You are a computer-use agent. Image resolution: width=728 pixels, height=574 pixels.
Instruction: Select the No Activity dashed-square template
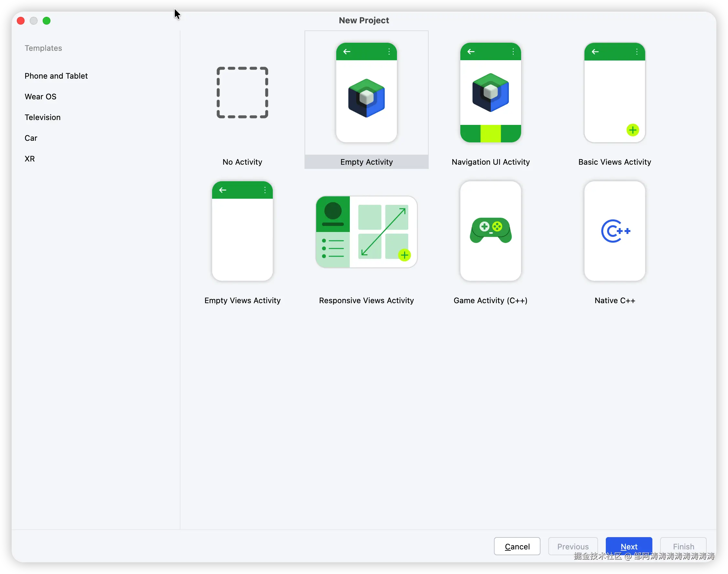click(x=242, y=93)
